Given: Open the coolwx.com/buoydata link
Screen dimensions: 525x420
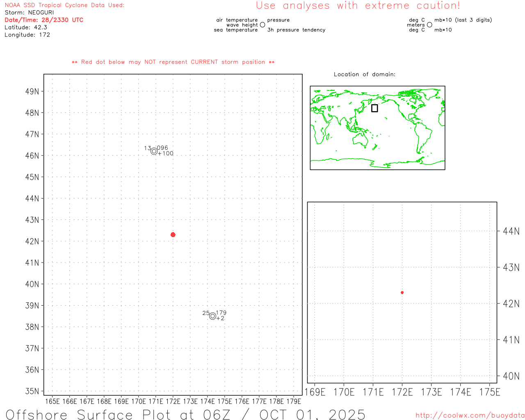Looking at the screenshot, I should point(470,415).
